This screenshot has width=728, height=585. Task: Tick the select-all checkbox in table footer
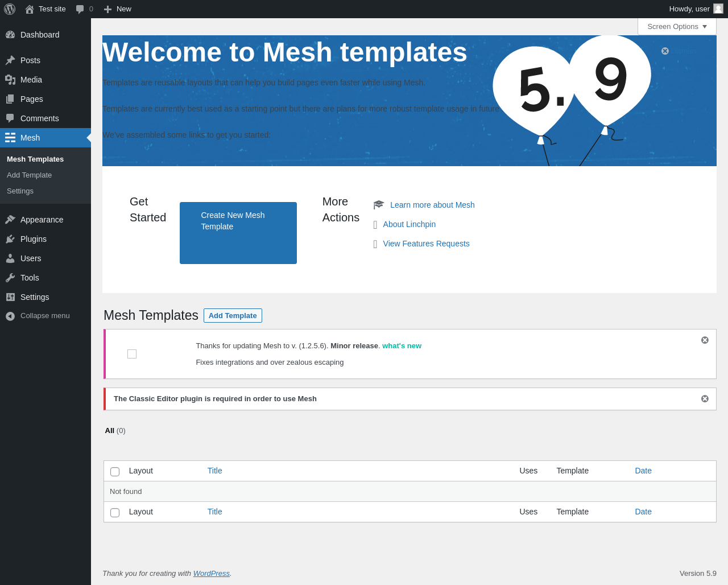point(115,513)
